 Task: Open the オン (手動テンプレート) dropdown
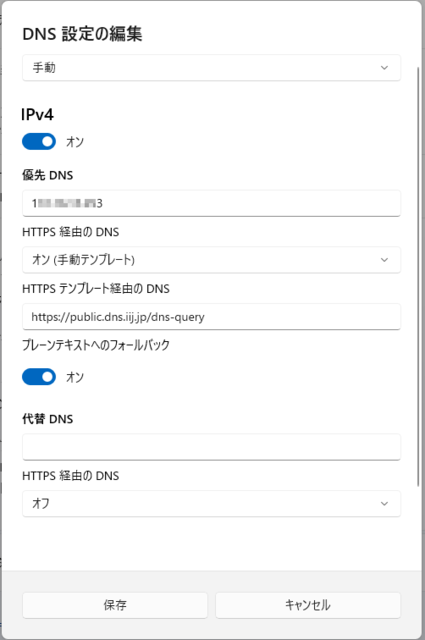pos(211,260)
